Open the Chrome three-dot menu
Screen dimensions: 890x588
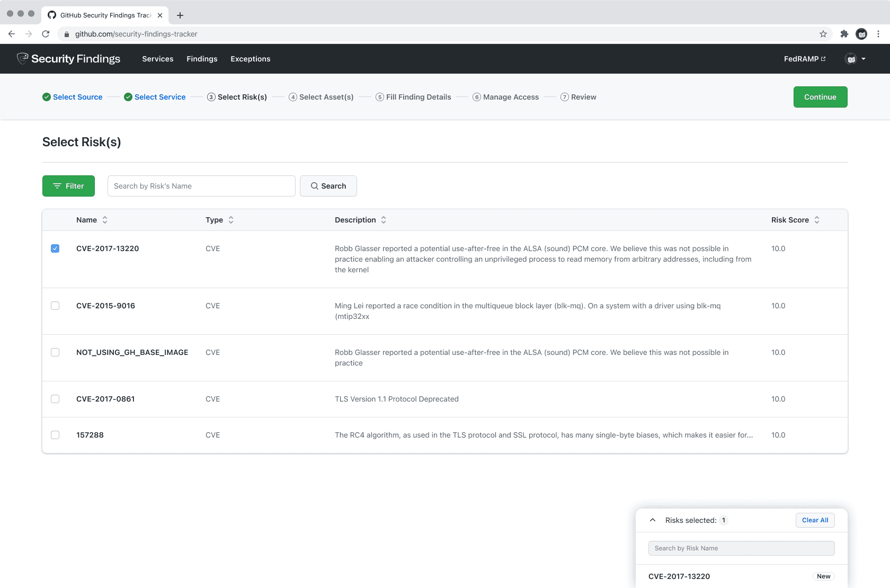coord(878,34)
